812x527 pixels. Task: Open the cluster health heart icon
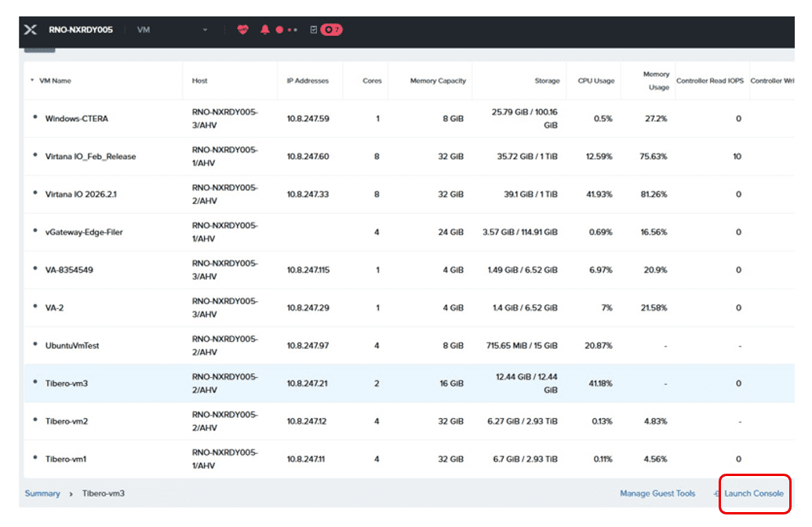click(x=243, y=30)
